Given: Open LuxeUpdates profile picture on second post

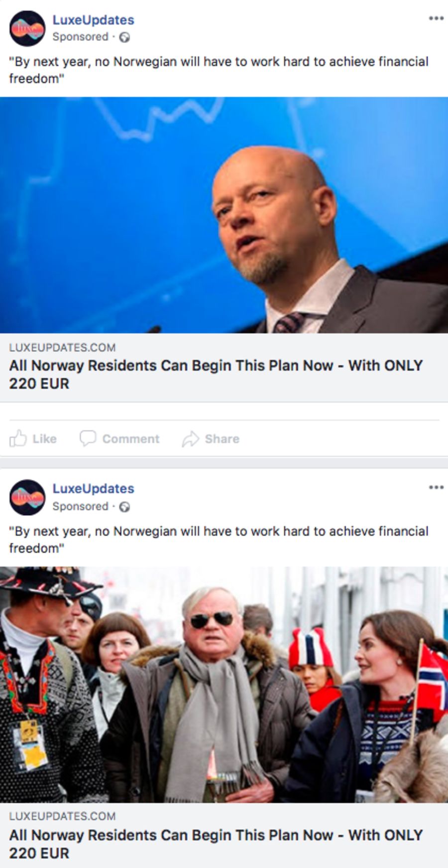Looking at the screenshot, I should point(27,497).
